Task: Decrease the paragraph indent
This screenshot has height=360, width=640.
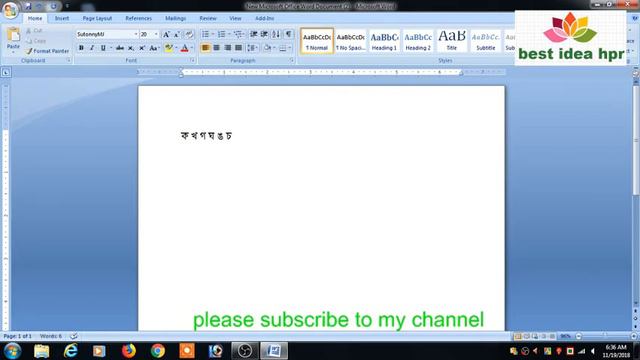Action: click(253, 34)
